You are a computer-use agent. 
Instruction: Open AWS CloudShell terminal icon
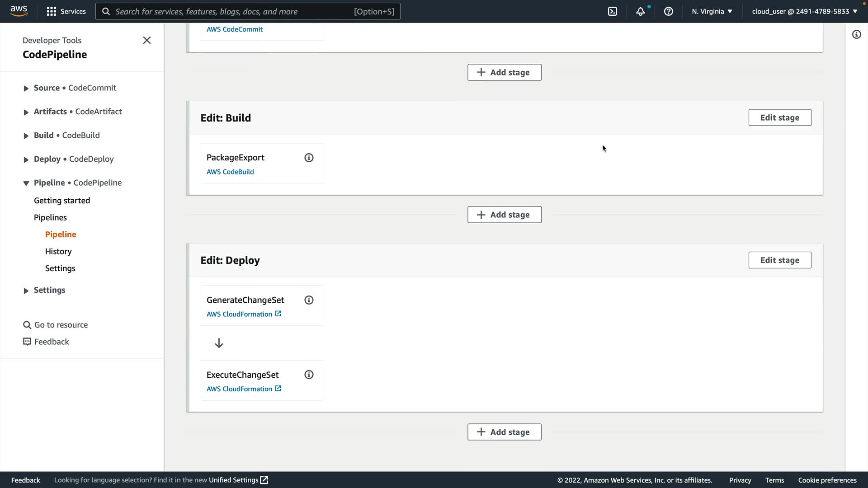click(613, 11)
